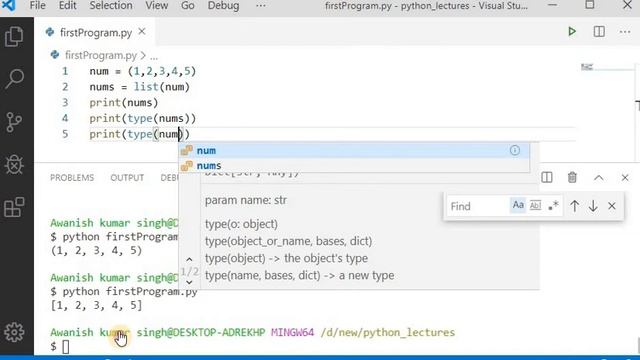Expand the overflow menu ellipsis in menu bar
The height and width of the screenshot is (360, 640).
260,6
